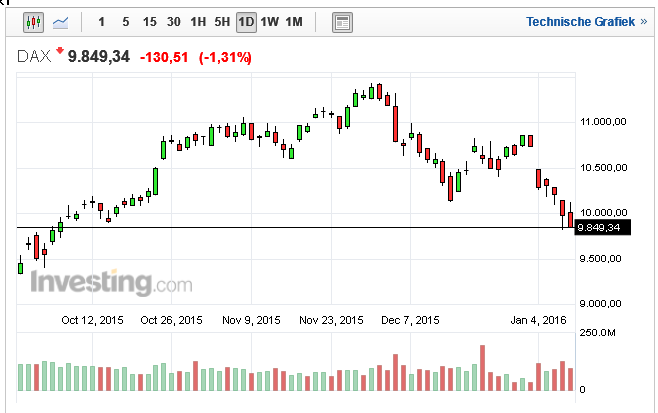Click the Oct 26, 2015 date label

click(171, 320)
